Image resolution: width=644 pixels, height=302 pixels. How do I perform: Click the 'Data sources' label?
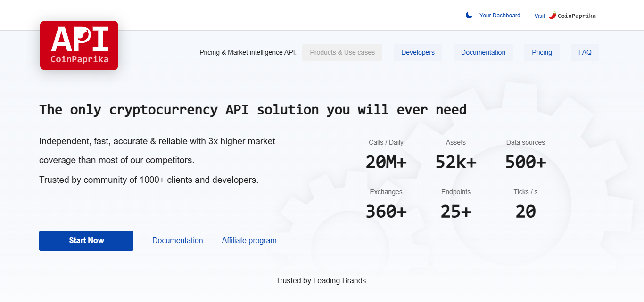click(526, 142)
